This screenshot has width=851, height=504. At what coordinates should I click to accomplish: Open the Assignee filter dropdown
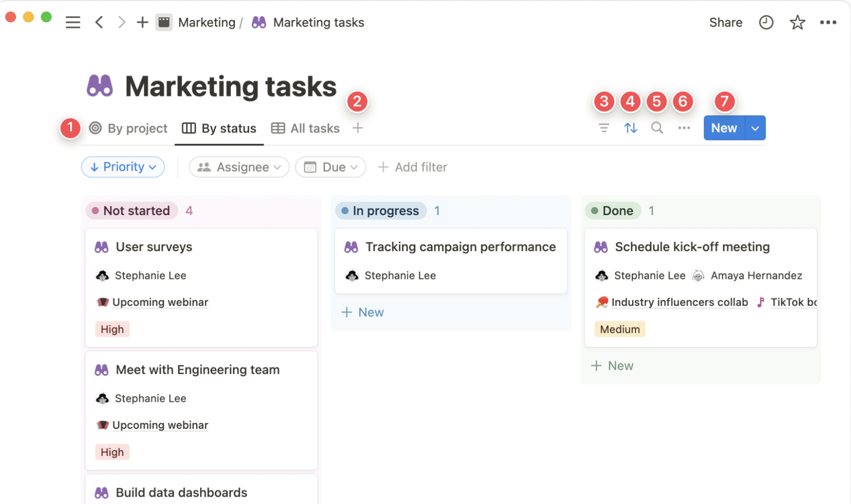(239, 167)
